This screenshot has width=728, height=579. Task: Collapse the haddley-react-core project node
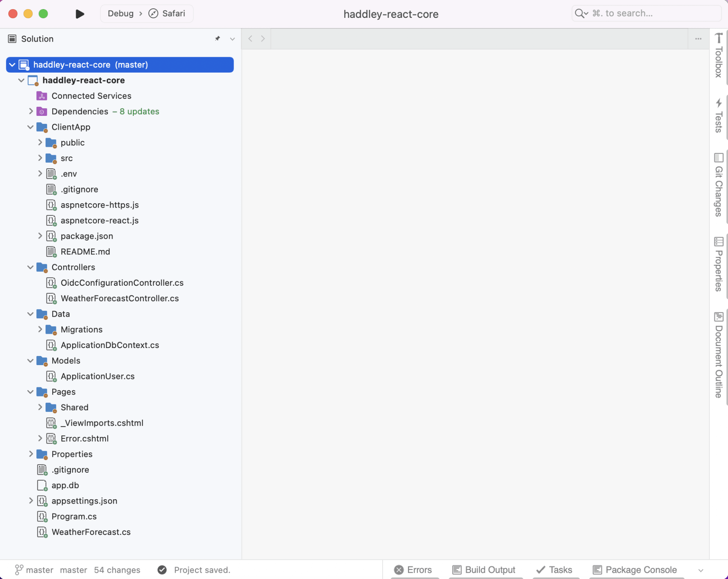pos(21,80)
